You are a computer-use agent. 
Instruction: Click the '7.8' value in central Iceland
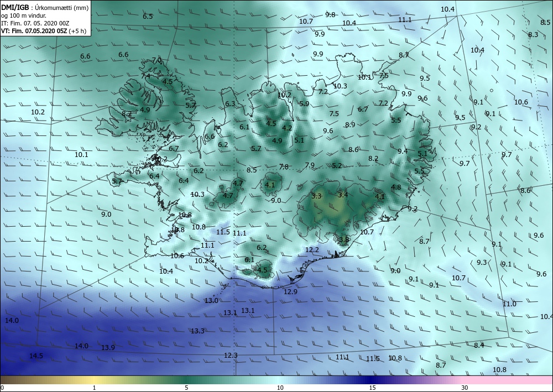pos(284,166)
